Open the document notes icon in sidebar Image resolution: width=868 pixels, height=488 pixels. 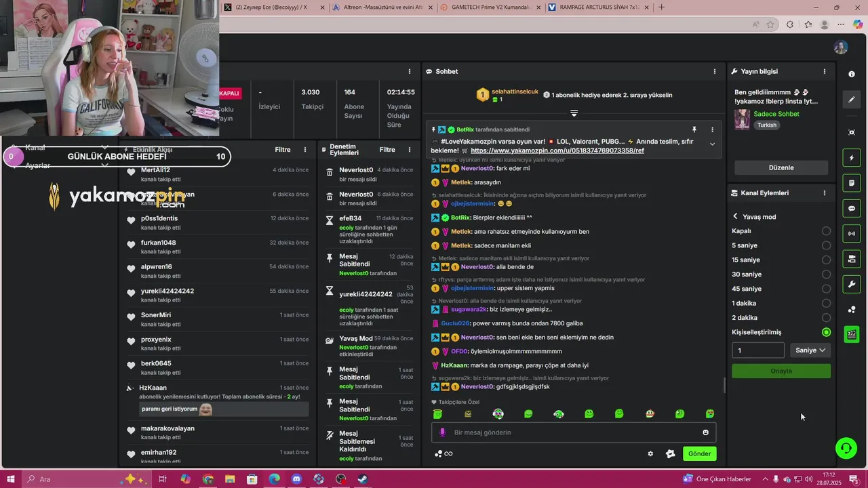852,183
